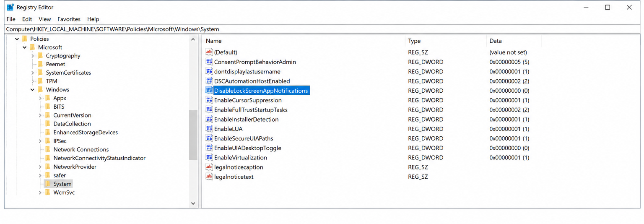Select the dontdisplaylastusername value name
The width and height of the screenshot is (644, 224).
[247, 71]
